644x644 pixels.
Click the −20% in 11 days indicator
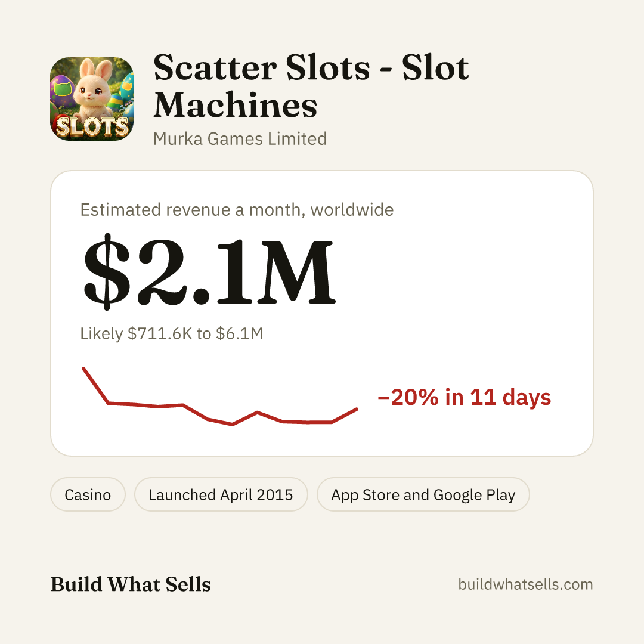coord(464,397)
